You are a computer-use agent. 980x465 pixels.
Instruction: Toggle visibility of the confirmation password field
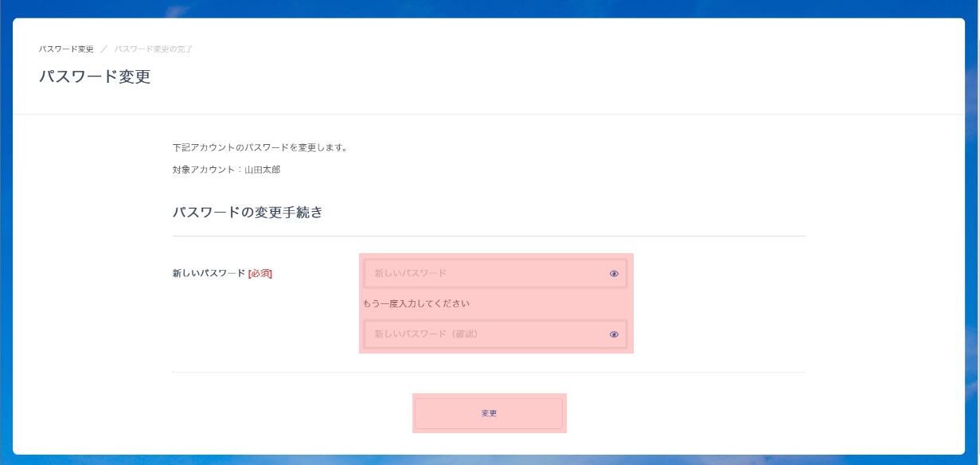(614, 334)
